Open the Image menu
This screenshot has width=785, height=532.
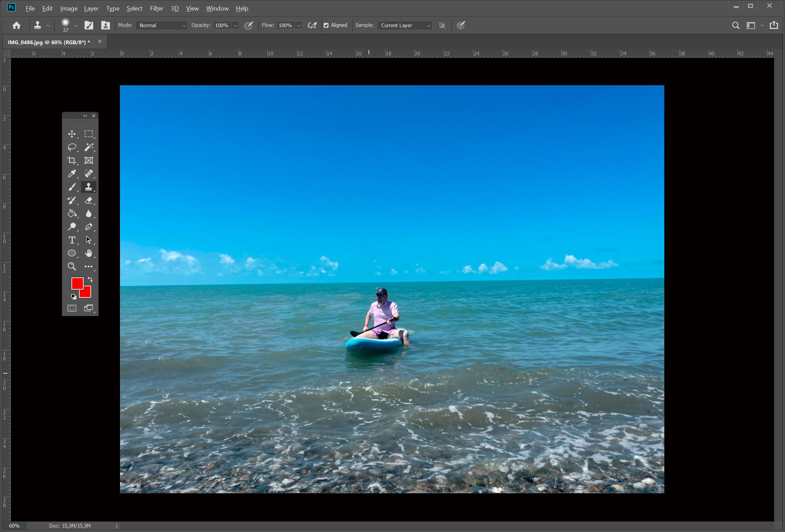68,8
